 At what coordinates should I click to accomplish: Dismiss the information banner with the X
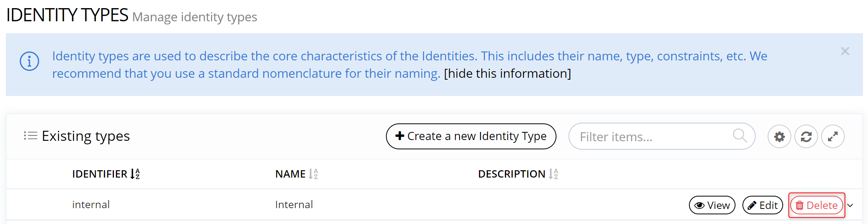pos(845,51)
